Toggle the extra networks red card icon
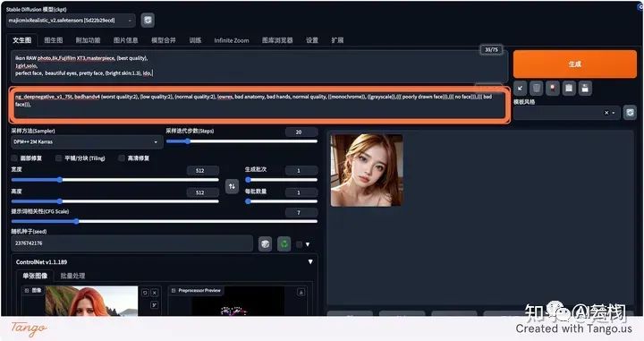The image size is (644, 341). point(553,88)
